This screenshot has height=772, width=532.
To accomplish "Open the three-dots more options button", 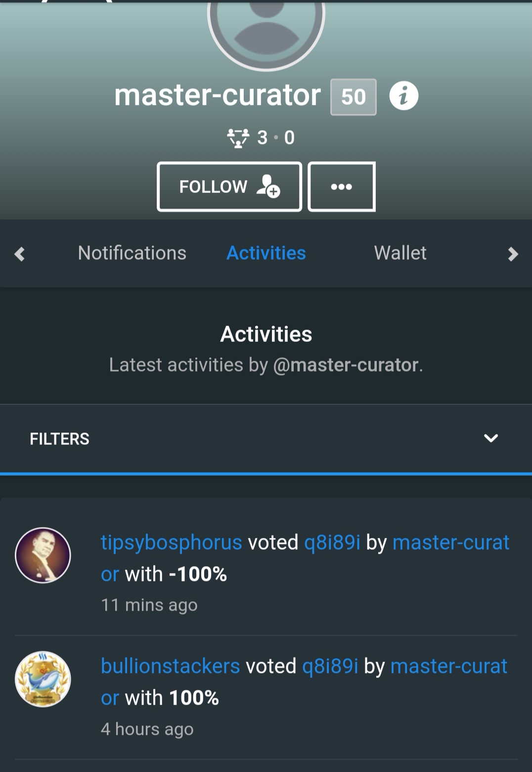I will 342,187.
